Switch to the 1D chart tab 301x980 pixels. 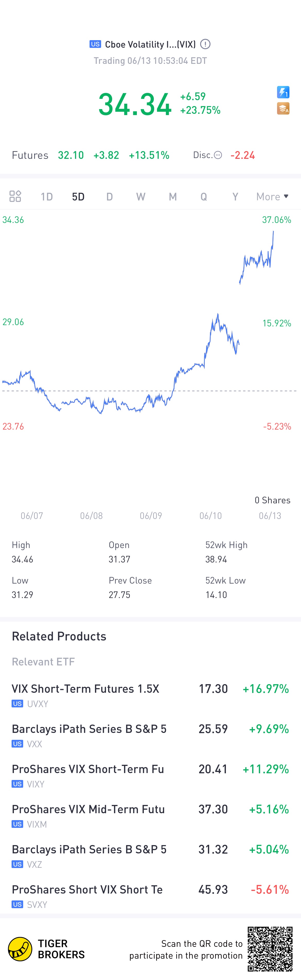coord(47,196)
